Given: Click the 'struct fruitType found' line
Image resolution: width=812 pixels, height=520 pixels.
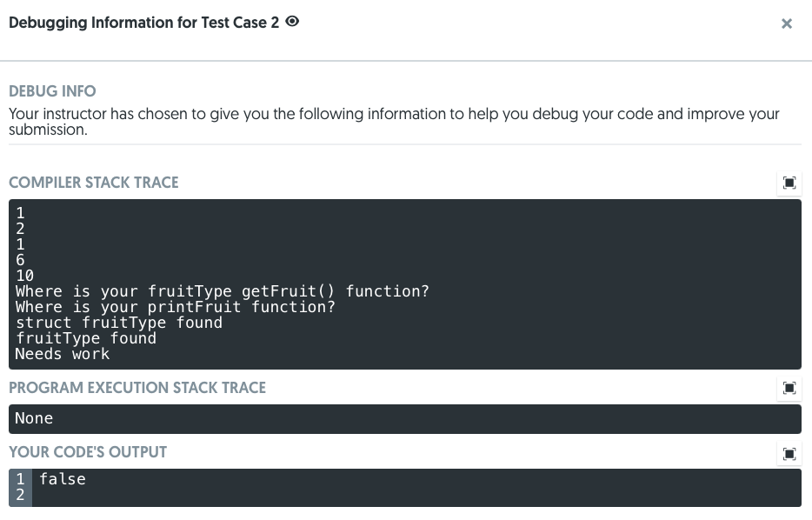Looking at the screenshot, I should coord(119,323).
